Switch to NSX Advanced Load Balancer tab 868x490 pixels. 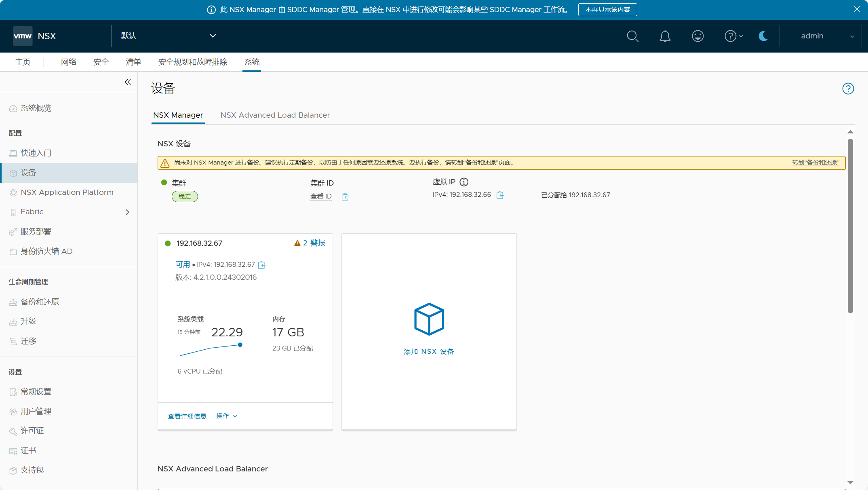click(x=275, y=115)
